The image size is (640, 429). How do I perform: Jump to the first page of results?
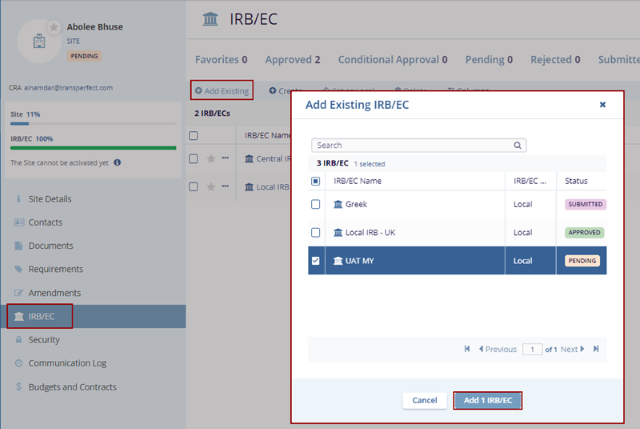pyautogui.click(x=467, y=349)
